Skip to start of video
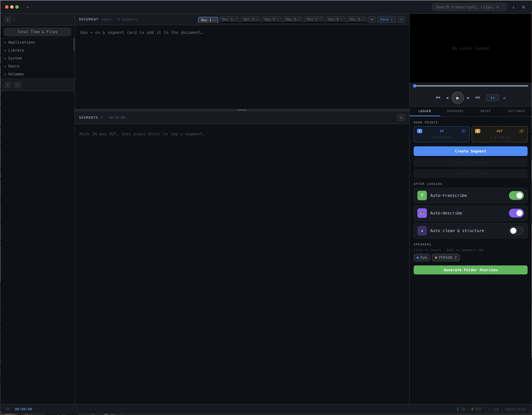This screenshot has height=415, width=532. [x=438, y=98]
